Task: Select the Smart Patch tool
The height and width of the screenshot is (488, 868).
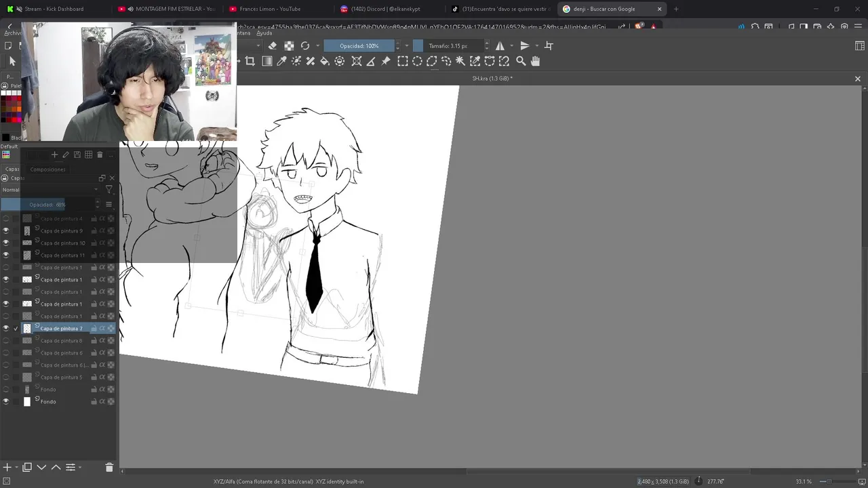Action: (311, 61)
